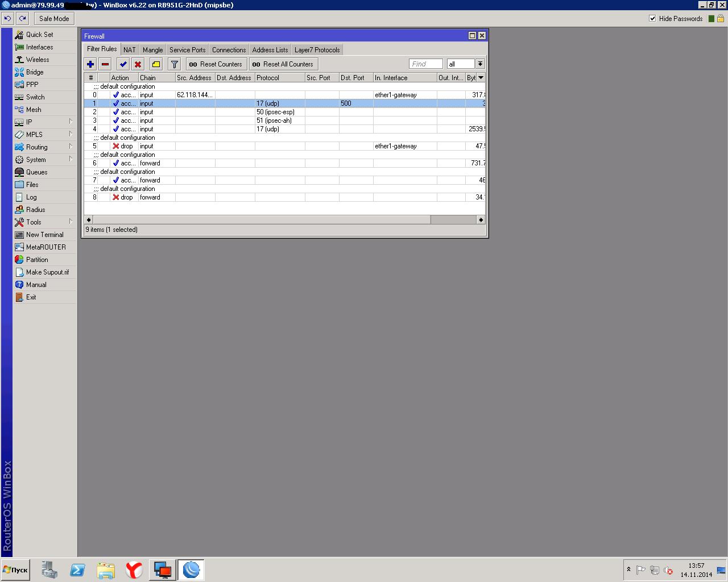
Task: Sort by the Action column header
Action: 124,78
